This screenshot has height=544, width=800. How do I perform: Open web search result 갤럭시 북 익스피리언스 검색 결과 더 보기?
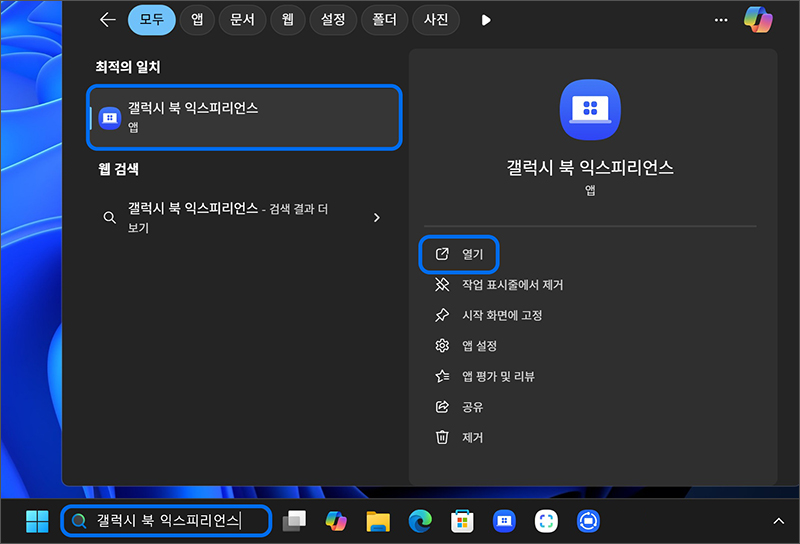tap(244, 217)
